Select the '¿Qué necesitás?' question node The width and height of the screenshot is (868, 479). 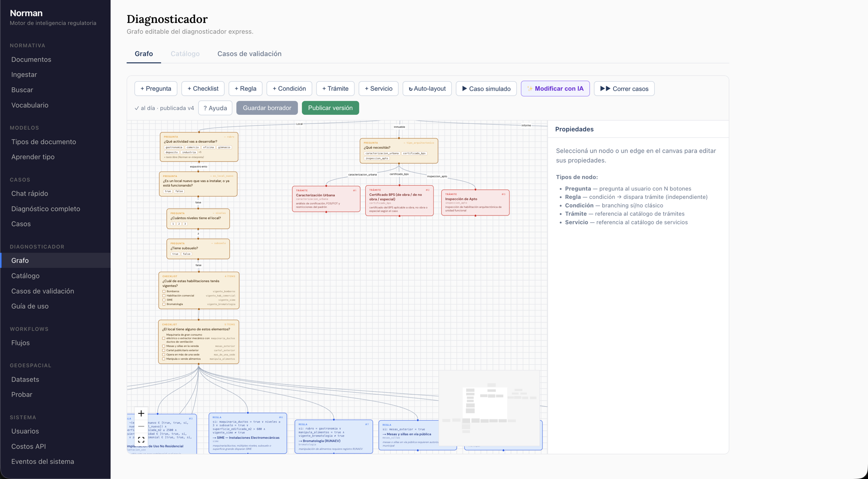399,151
